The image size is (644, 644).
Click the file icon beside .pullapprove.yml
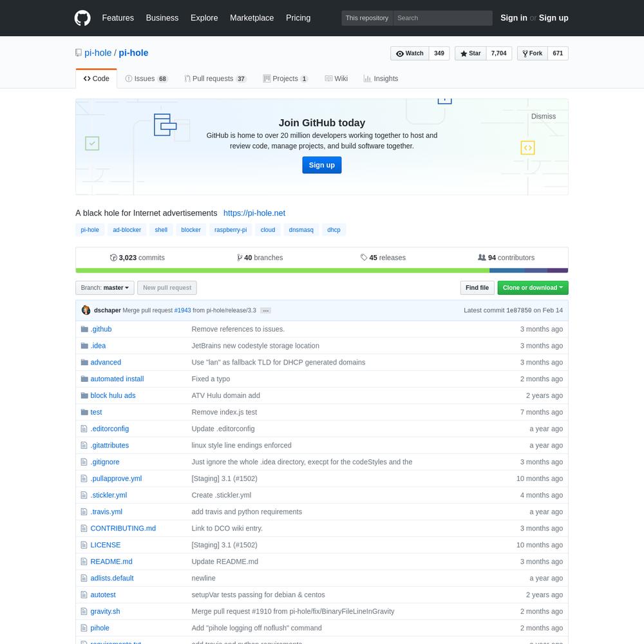[x=84, y=478]
